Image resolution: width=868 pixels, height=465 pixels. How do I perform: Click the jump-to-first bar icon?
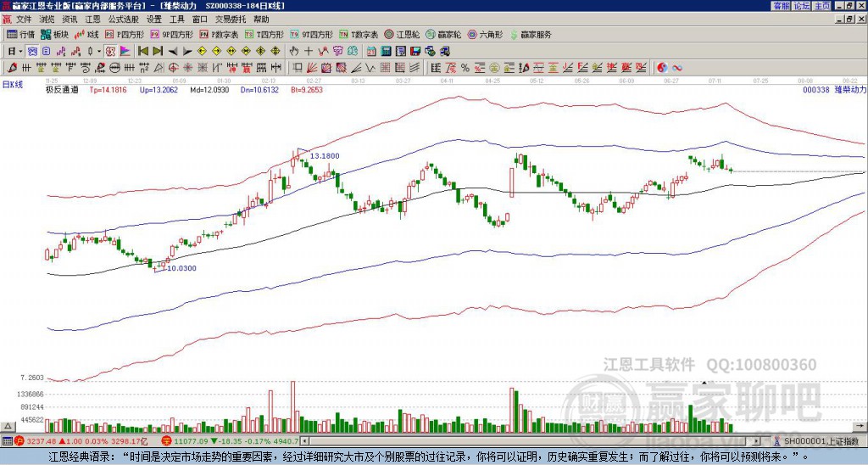point(142,51)
